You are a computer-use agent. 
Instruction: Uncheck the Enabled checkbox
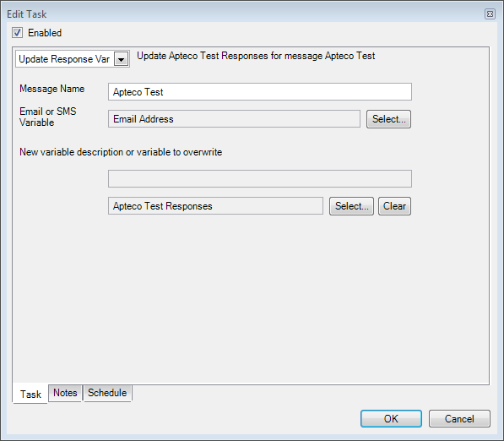coord(18,33)
